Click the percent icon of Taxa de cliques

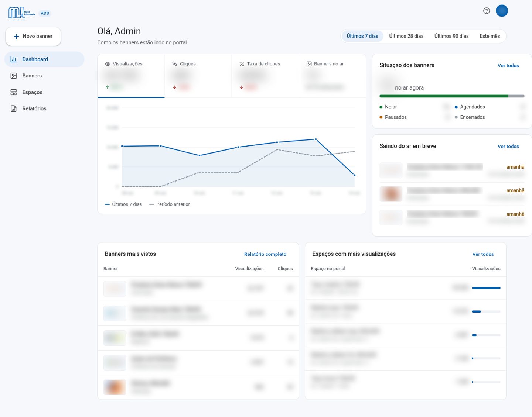point(242,64)
